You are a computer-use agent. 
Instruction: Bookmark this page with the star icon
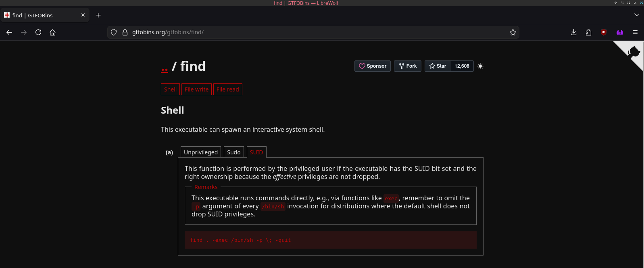coord(513,32)
